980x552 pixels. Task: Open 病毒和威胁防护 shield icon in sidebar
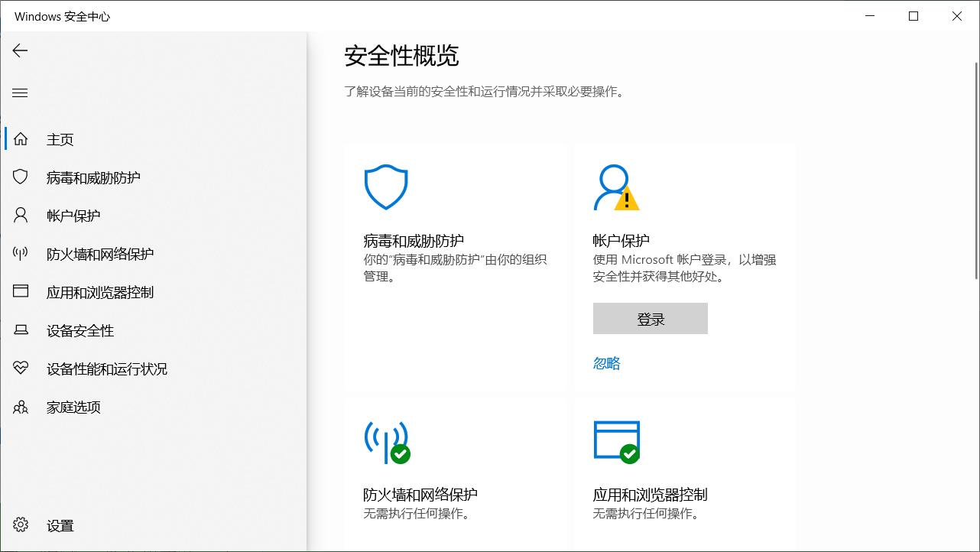(20, 177)
